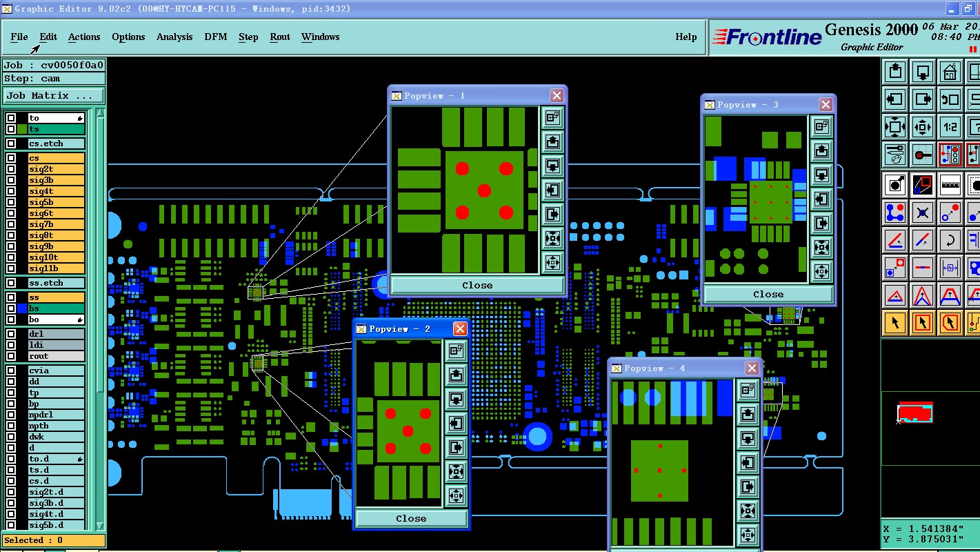
Task: Select the sig7b layer name
Action: [x=57, y=224]
